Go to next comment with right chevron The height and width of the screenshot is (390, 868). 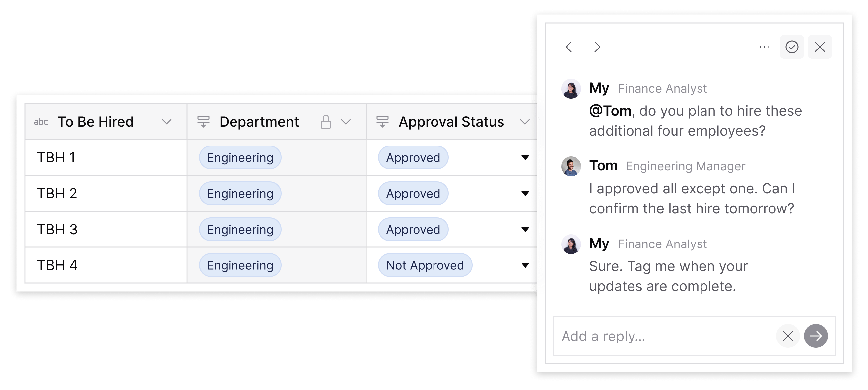(x=597, y=47)
